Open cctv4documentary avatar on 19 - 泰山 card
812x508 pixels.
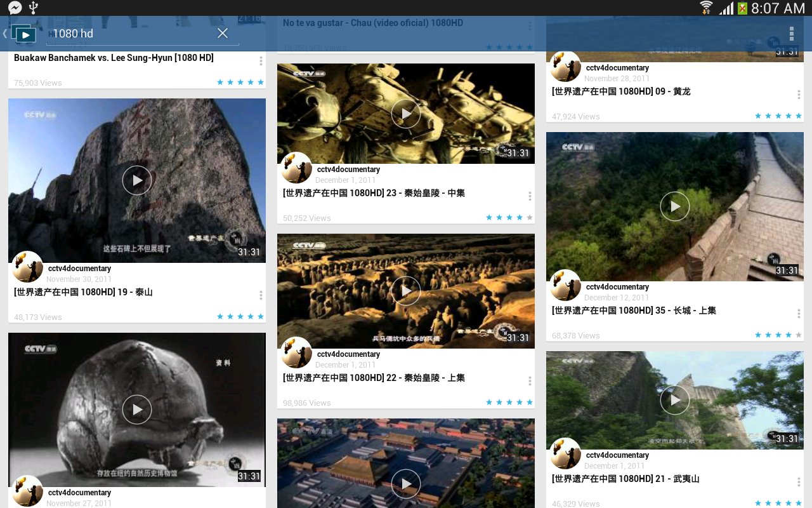(27, 267)
